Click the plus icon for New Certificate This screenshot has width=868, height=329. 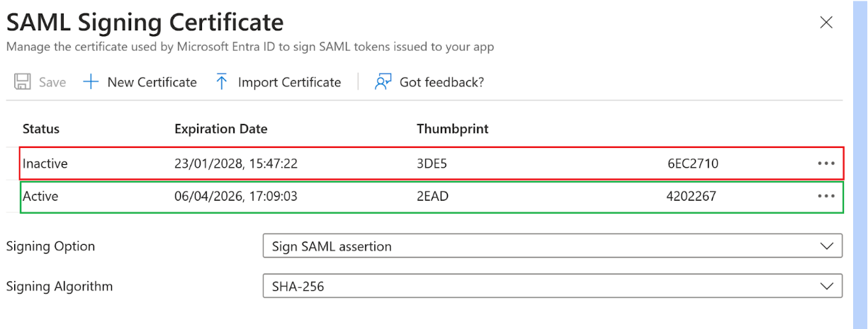[91, 82]
